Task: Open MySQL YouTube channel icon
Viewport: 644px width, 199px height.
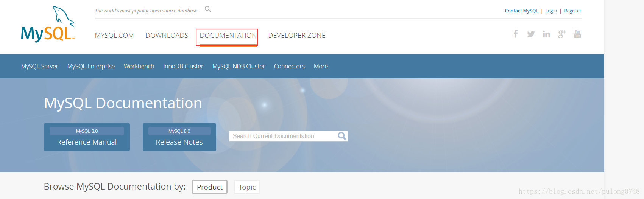Action: pos(577,34)
